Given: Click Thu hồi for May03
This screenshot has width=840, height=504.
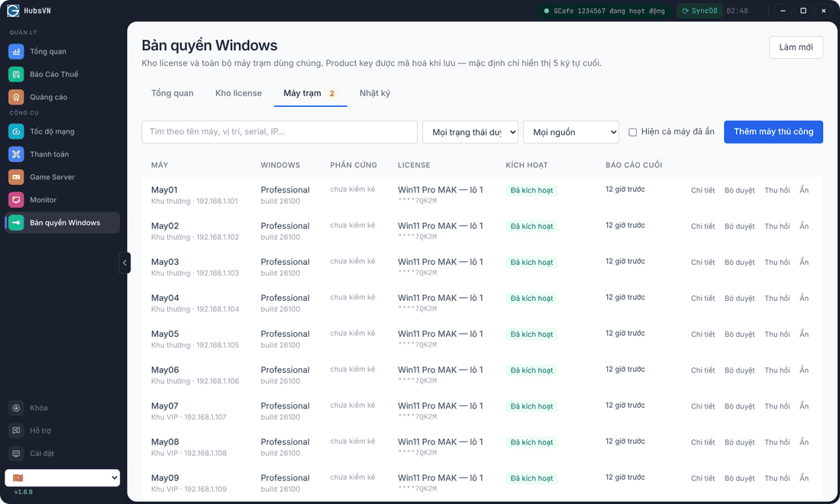Looking at the screenshot, I should (x=777, y=263).
